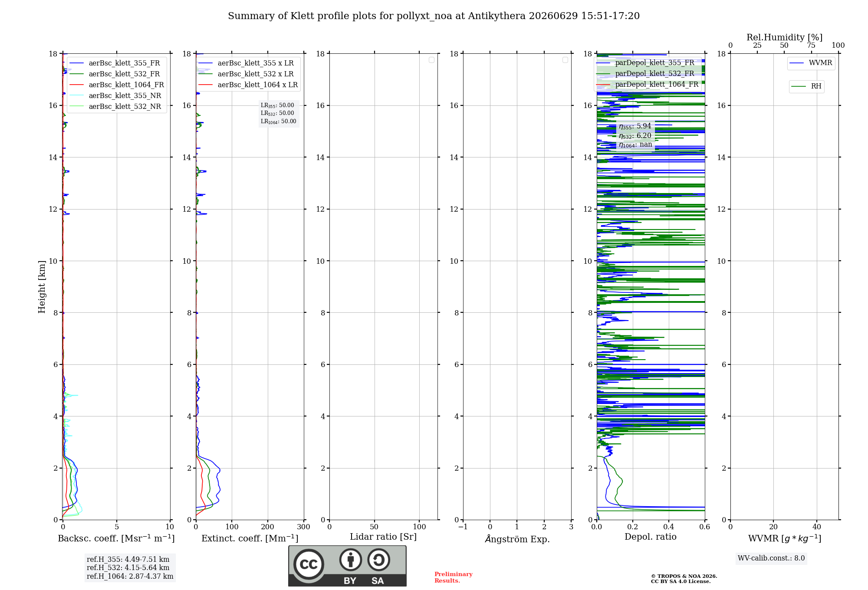
Task: Click the Rel.Humidity [%] top axis label
Action: (785, 37)
